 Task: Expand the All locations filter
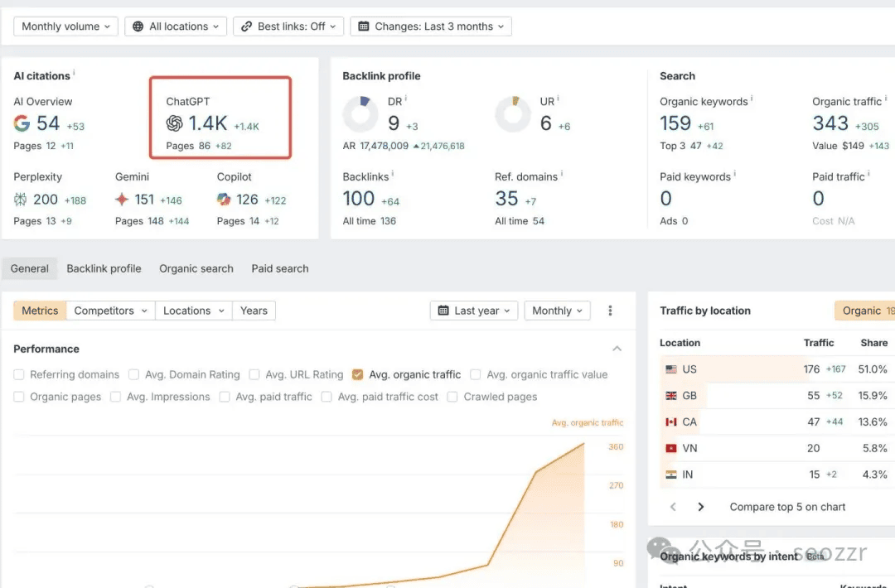[176, 27]
